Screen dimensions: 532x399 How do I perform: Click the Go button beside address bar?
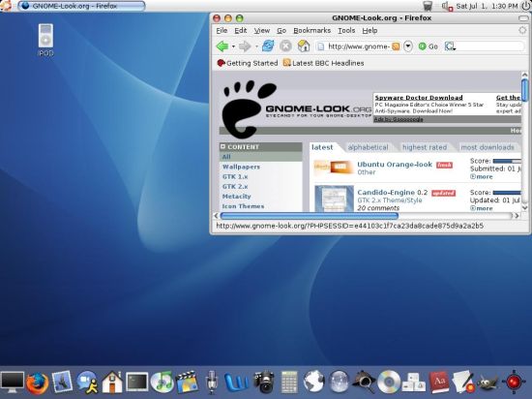coord(429,46)
